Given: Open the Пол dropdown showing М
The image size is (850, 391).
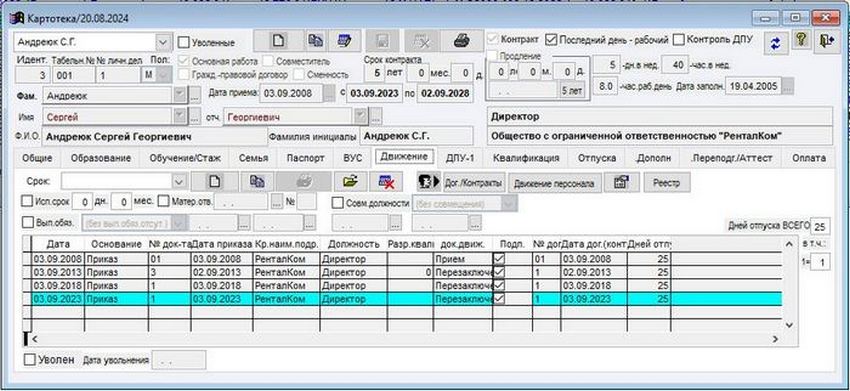Looking at the screenshot, I should pyautogui.click(x=164, y=75).
